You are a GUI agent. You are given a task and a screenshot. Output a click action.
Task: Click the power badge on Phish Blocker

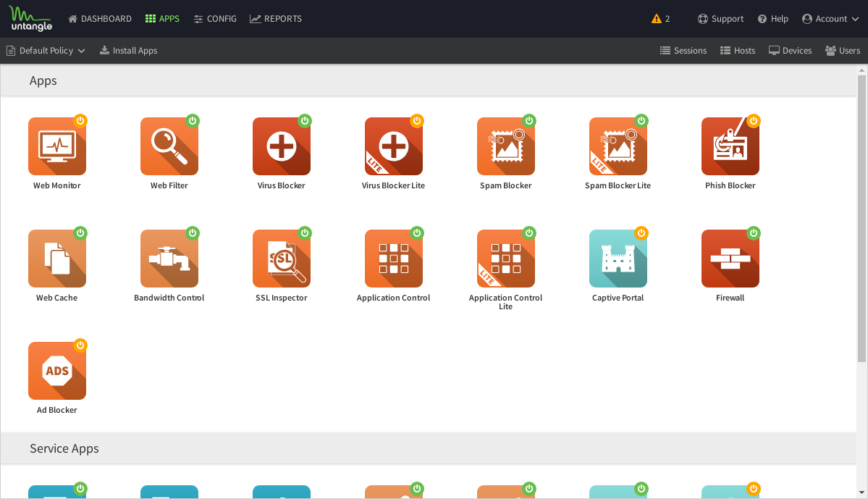(x=754, y=121)
